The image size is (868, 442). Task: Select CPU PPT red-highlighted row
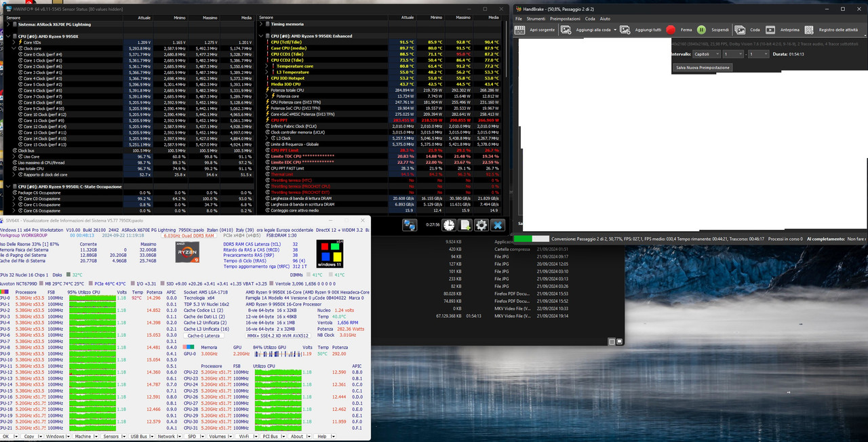(x=382, y=120)
